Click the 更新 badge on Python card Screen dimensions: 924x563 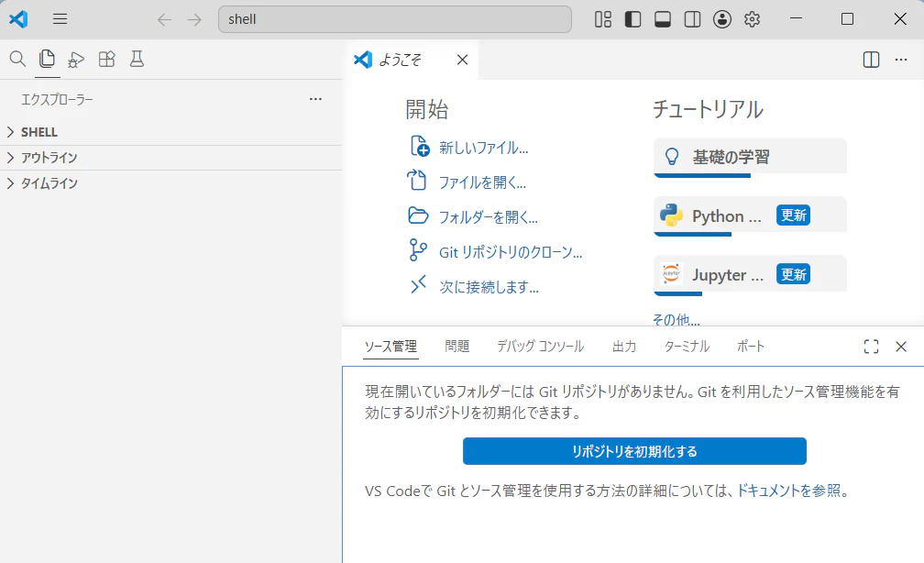click(x=793, y=215)
